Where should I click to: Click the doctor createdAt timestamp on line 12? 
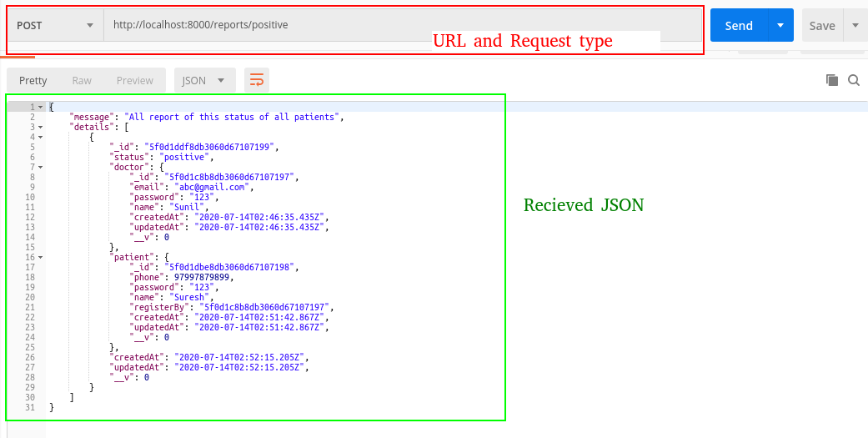tap(259, 217)
